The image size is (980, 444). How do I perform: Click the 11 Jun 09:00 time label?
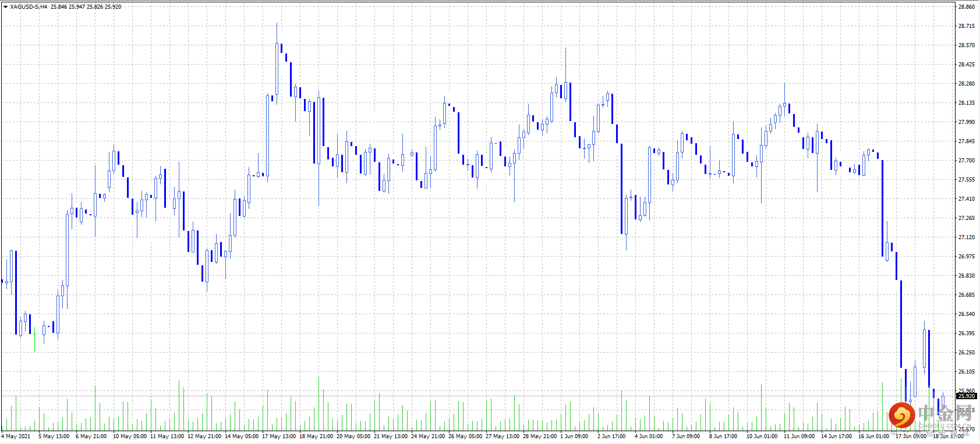coord(799,436)
